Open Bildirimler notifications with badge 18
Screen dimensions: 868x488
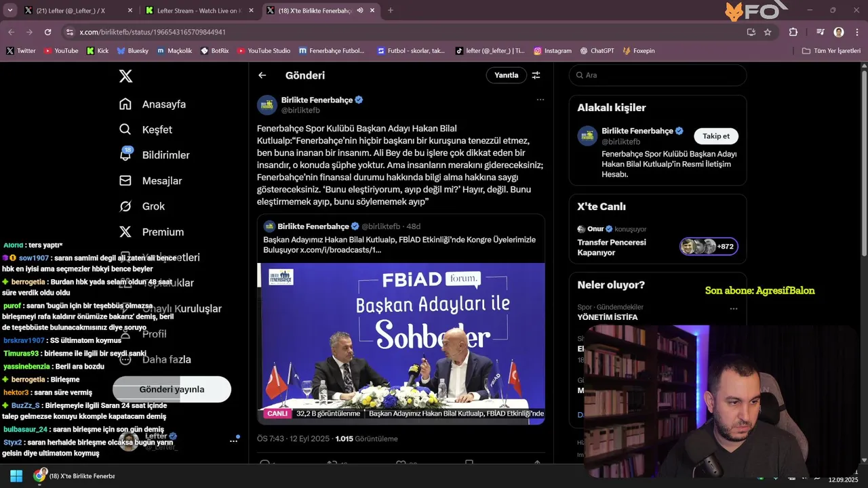(154, 155)
